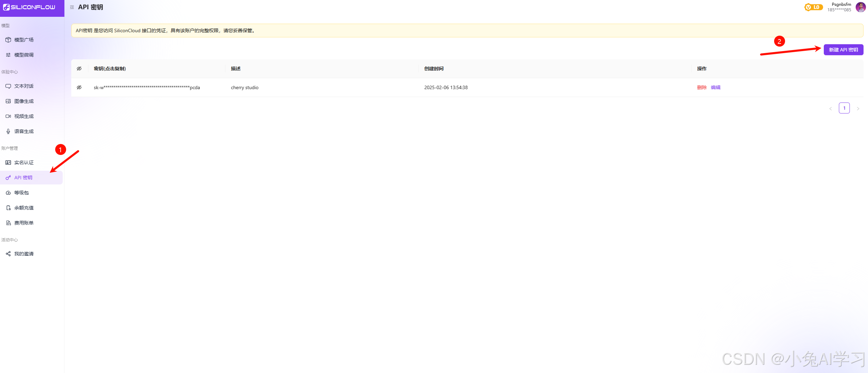This screenshot has width=868, height=373.
Task: Open user avatar account menu
Action: [860, 7]
